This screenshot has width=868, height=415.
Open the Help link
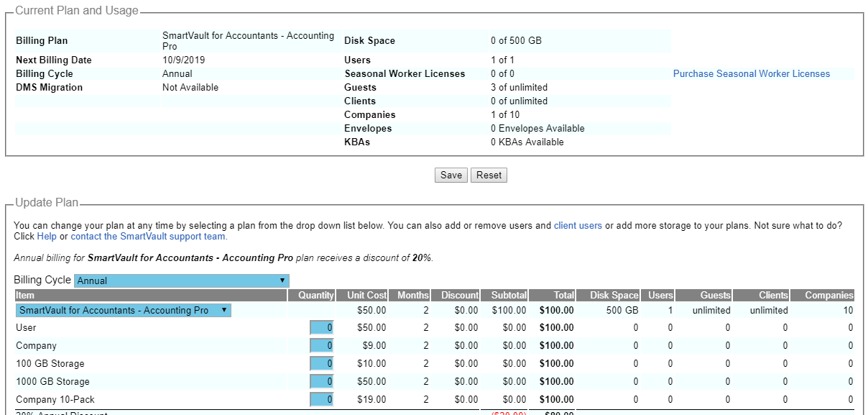pos(47,237)
